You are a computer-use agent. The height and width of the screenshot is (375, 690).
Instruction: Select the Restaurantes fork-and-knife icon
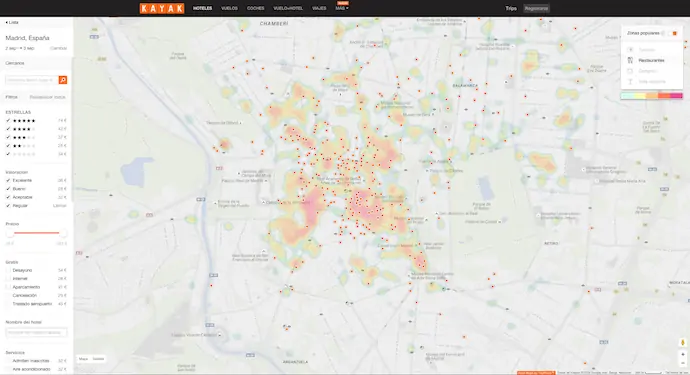pyautogui.click(x=630, y=60)
